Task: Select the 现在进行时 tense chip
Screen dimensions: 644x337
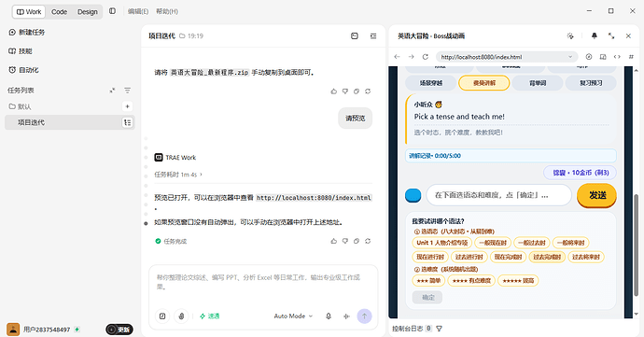Action: pos(430,257)
